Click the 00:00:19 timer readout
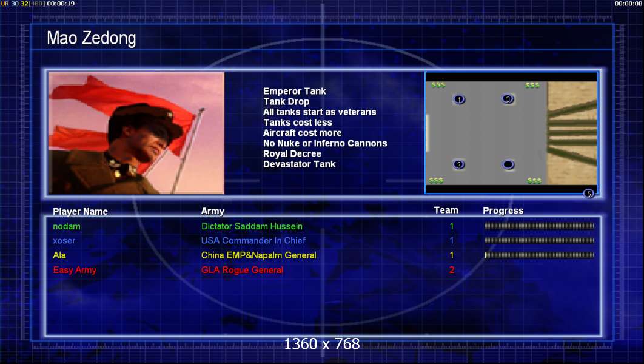Screen dimensions: 644x364 pyautogui.click(x=61, y=3)
